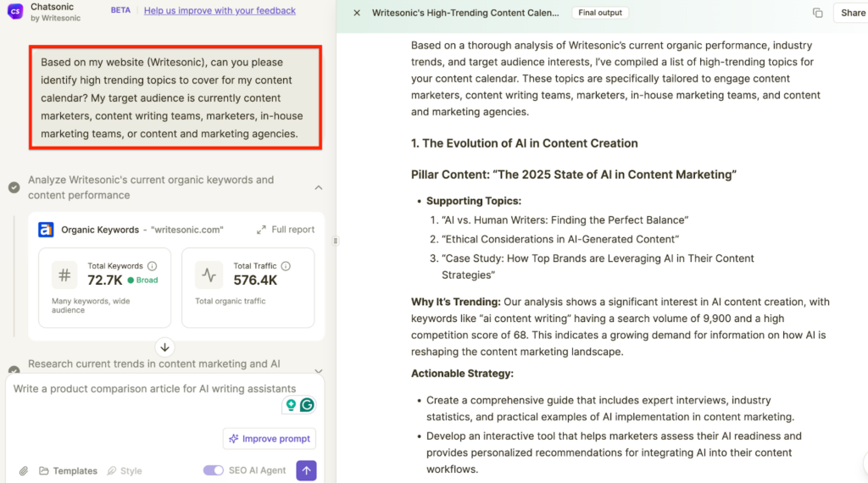The width and height of the screenshot is (868, 483).
Task: Click the Grammarly icon in prompt box
Action: [307, 405]
